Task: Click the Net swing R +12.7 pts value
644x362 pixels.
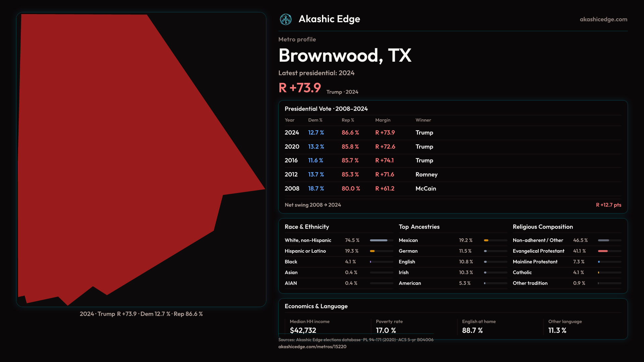Action: (608, 205)
